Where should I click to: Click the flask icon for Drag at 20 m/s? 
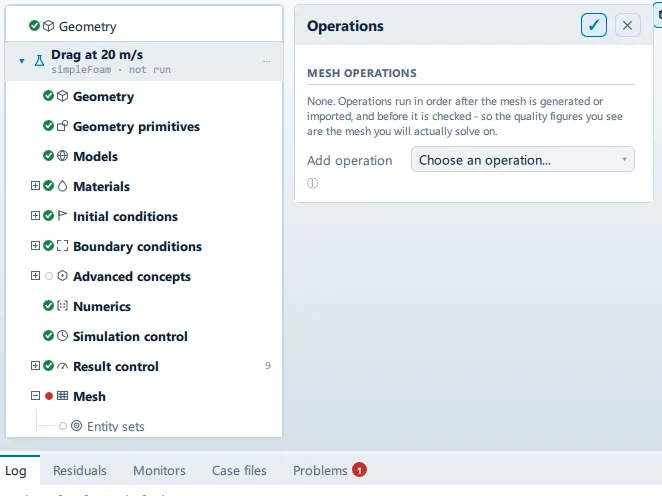point(39,61)
